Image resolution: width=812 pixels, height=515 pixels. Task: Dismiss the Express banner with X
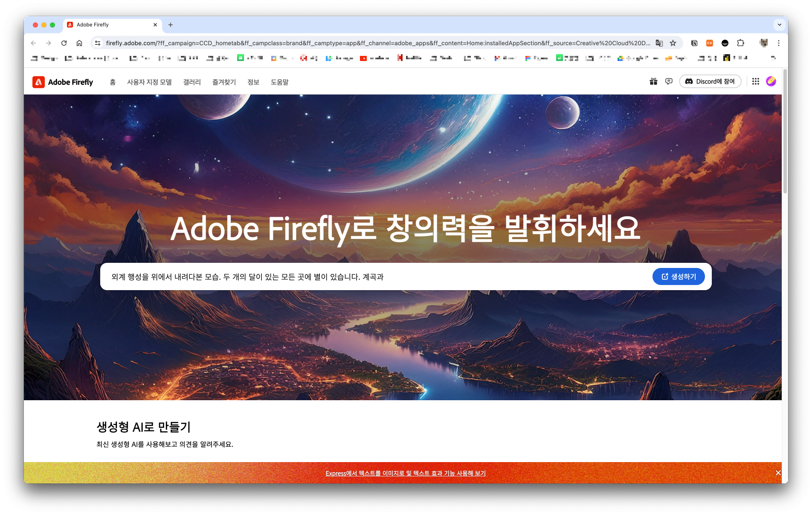[778, 473]
